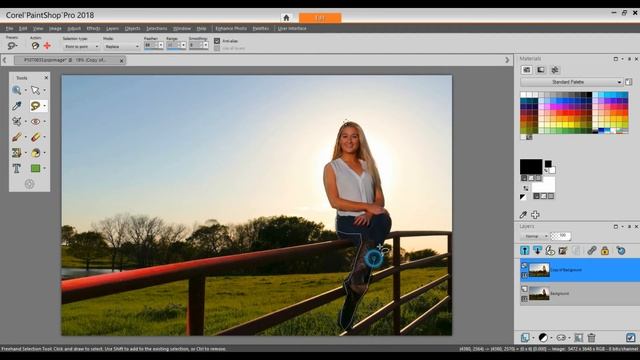Expand the New Layer dropdown arrow

click(x=533, y=338)
